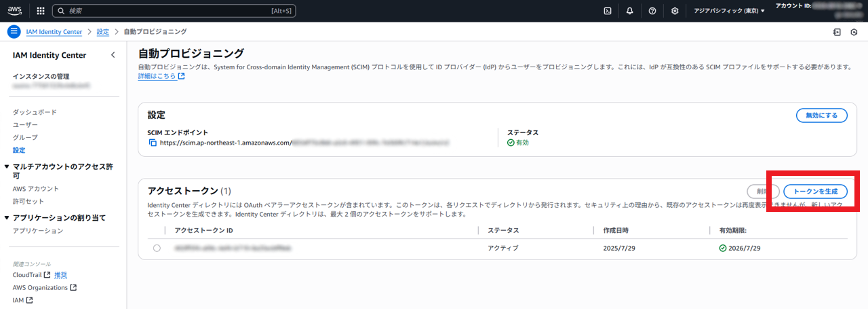
Task: Click the 自動プロビジョニング page heading
Action: pyautogui.click(x=191, y=54)
